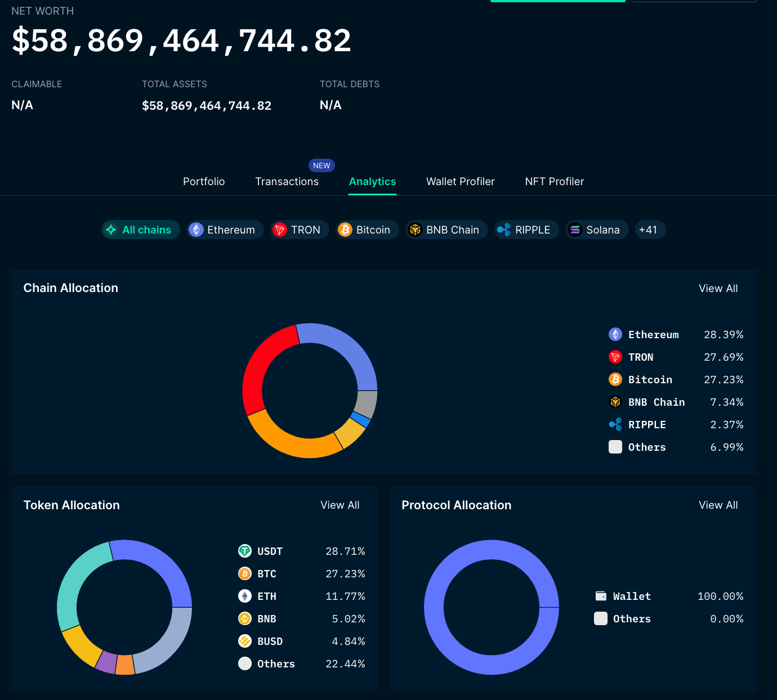Filter by RIPPLE chain
This screenshot has width=777, height=700.
(526, 230)
